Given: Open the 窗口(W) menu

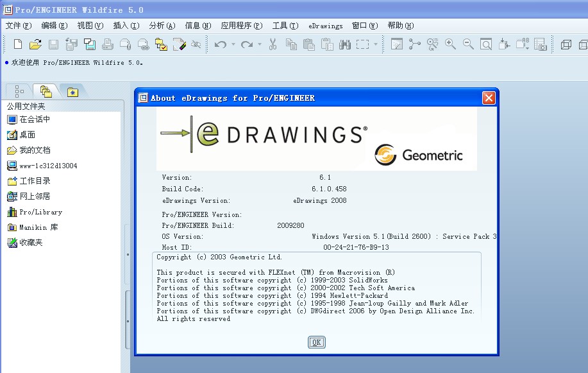Looking at the screenshot, I should pyautogui.click(x=365, y=26).
